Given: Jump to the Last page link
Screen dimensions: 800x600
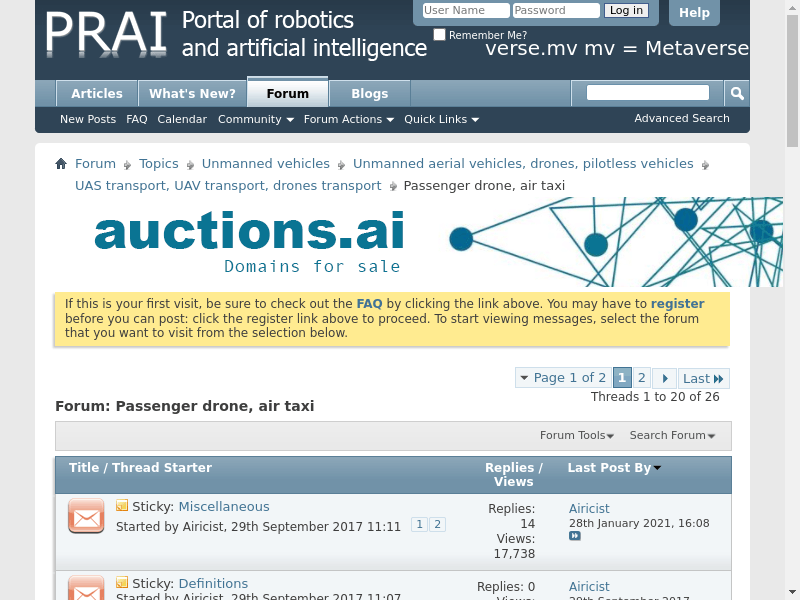Looking at the screenshot, I should 703,379.
